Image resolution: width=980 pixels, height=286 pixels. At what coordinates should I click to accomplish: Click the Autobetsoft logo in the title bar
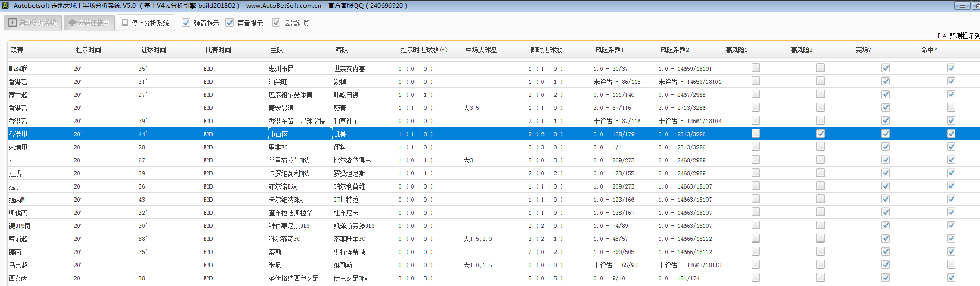[5, 6]
